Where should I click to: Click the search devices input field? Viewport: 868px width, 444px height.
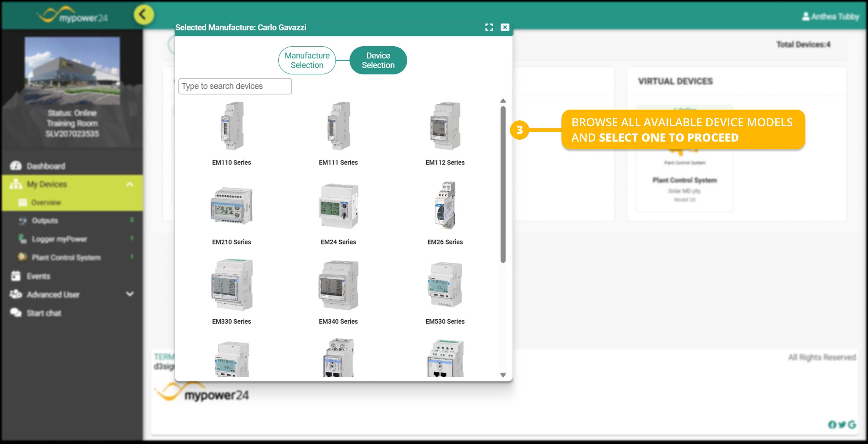235,86
